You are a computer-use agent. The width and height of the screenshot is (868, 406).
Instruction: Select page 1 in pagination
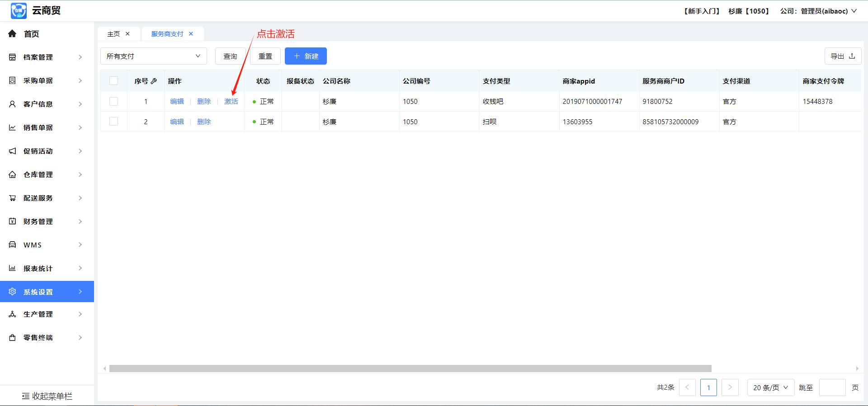tap(708, 387)
